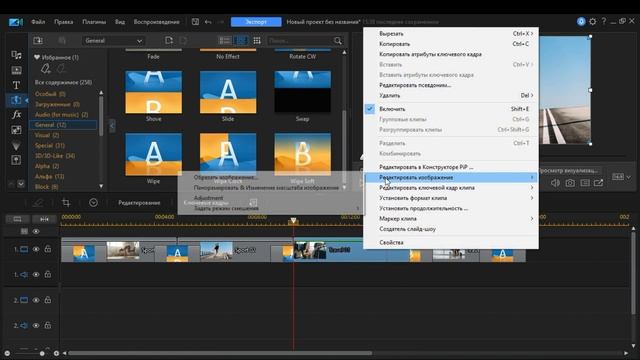Expand Редактировать изображение submenu
Screen dimensions: 640x360
point(451,178)
